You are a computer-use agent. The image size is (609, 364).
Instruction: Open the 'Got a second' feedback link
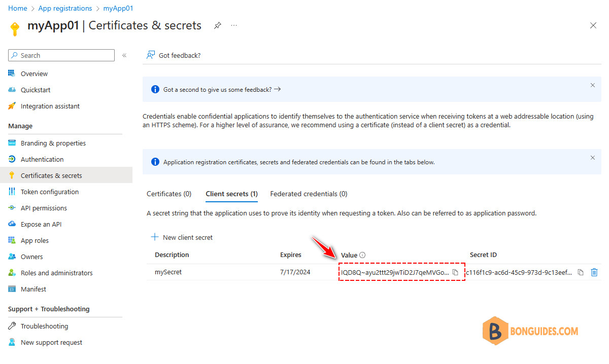(x=222, y=89)
